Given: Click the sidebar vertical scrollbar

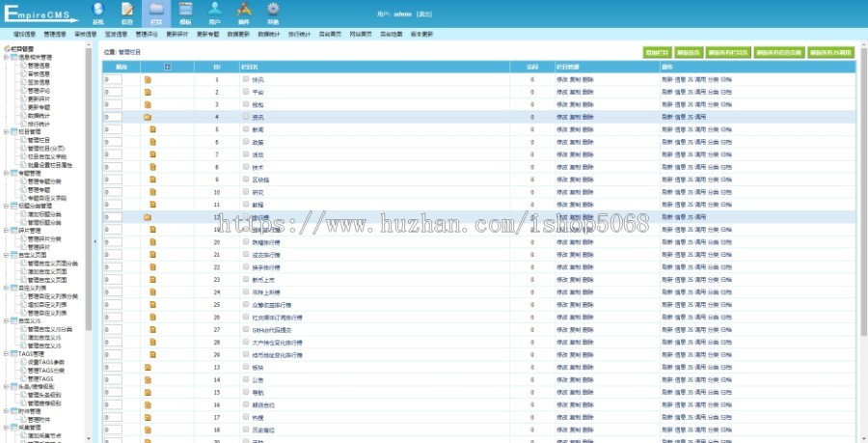Looking at the screenshot, I should click(x=89, y=188).
